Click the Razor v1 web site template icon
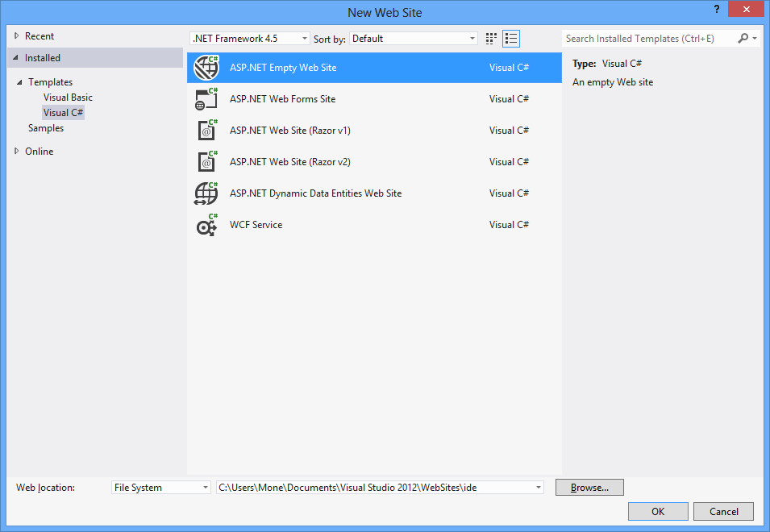770x532 pixels. 207,131
